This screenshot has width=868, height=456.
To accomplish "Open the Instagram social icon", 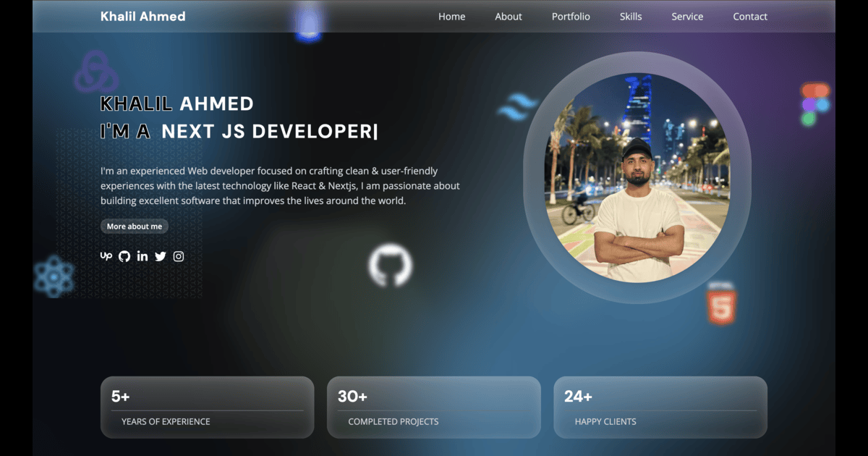I will pos(179,256).
